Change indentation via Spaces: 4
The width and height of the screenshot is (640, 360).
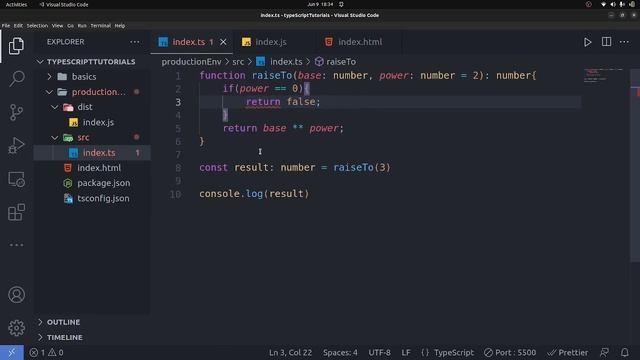[340, 352]
